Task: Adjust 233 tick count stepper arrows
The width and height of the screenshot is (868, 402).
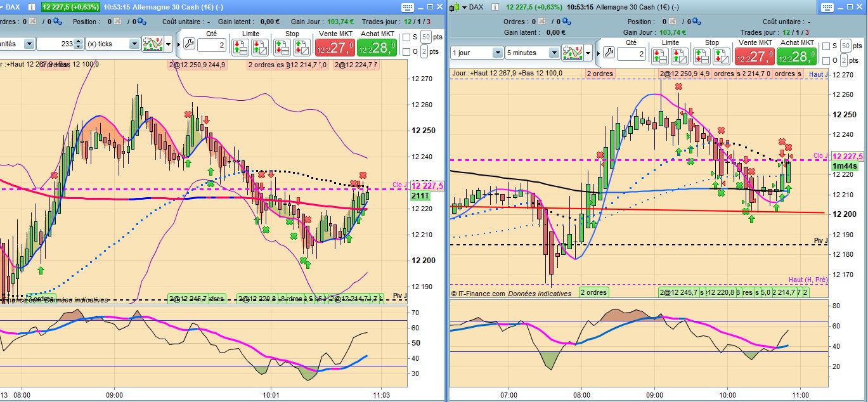Action: (78, 44)
